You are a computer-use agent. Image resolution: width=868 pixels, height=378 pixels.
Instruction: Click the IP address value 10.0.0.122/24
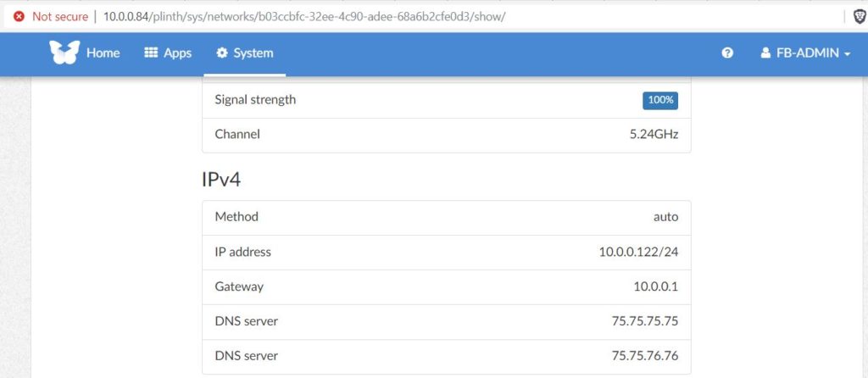tap(638, 252)
